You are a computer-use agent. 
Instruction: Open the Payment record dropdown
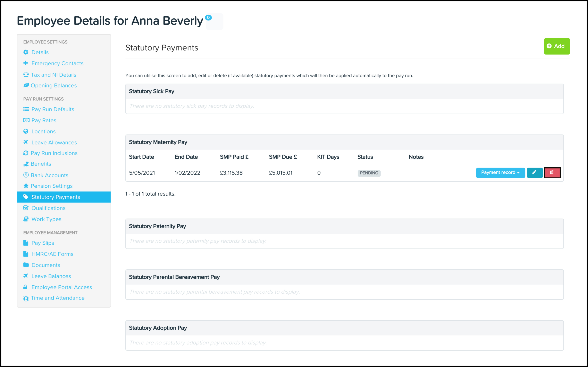click(500, 173)
